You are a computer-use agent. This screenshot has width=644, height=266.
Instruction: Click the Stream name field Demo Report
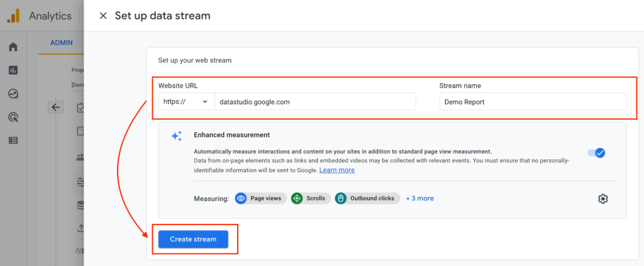point(533,103)
